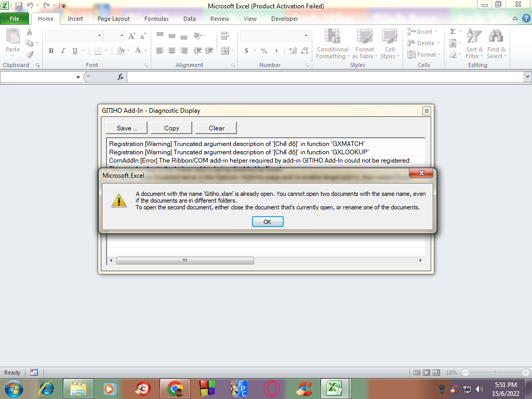The image size is (532, 399).
Task: Click the Top Align icon
Action: tap(160, 36)
